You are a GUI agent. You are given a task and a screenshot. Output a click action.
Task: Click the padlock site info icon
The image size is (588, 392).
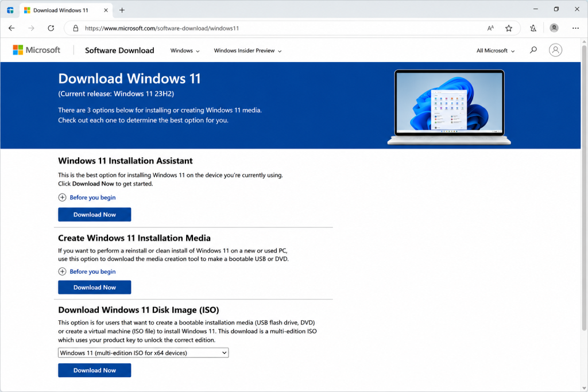click(x=75, y=28)
